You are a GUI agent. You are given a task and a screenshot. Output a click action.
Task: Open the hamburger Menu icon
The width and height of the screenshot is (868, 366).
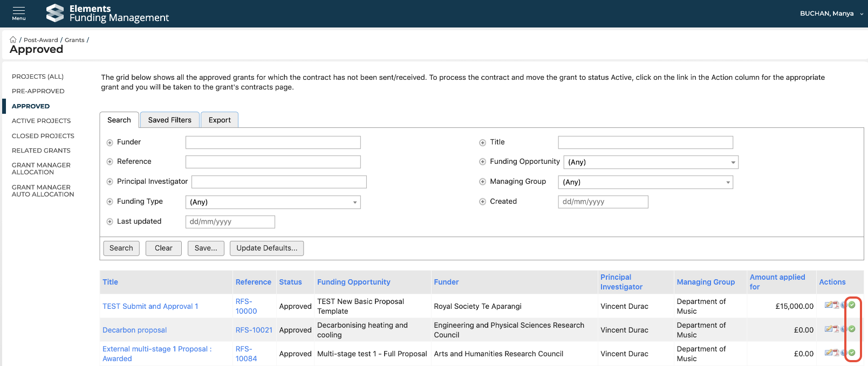[x=19, y=13]
